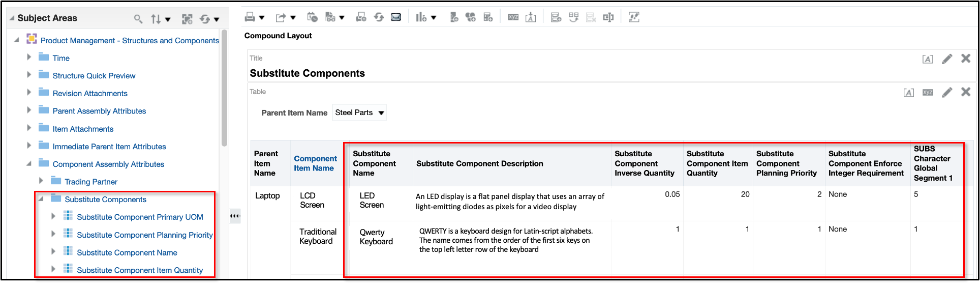Screen dimensions: 980x285
Task: Click the Subject Areas sort arrows icon
Action: pos(156,19)
